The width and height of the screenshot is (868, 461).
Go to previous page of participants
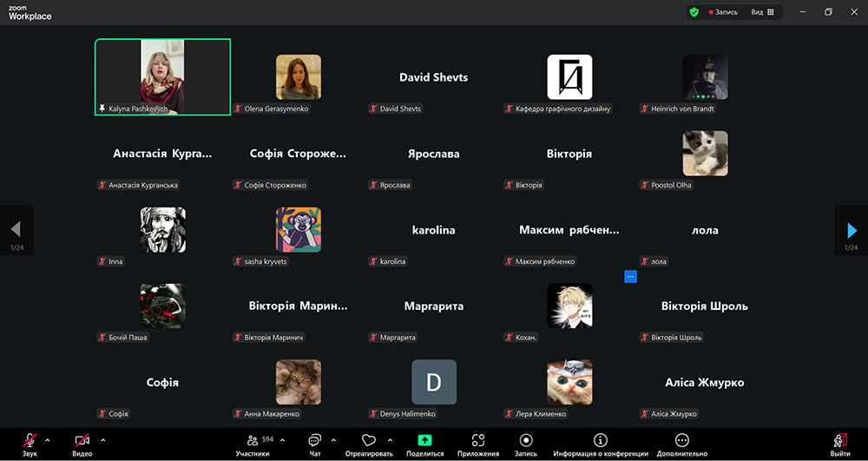click(x=16, y=230)
